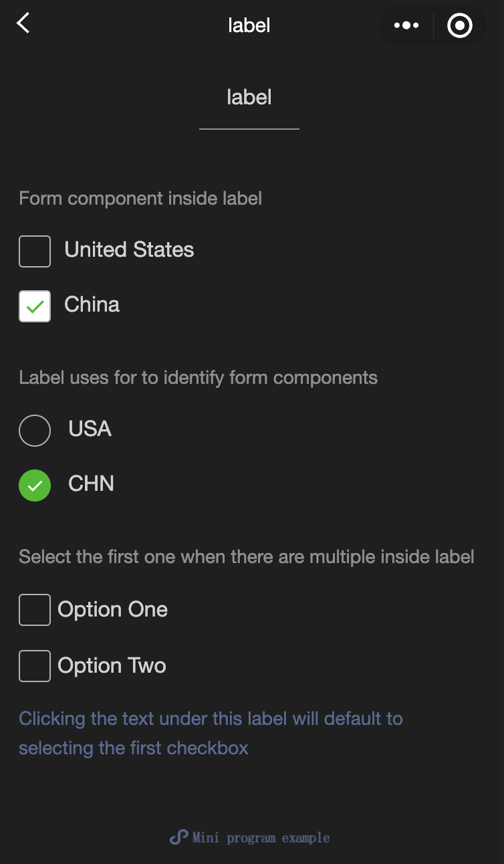Tap the "Mini program example" footer text
The image size is (504, 864).
261,838
